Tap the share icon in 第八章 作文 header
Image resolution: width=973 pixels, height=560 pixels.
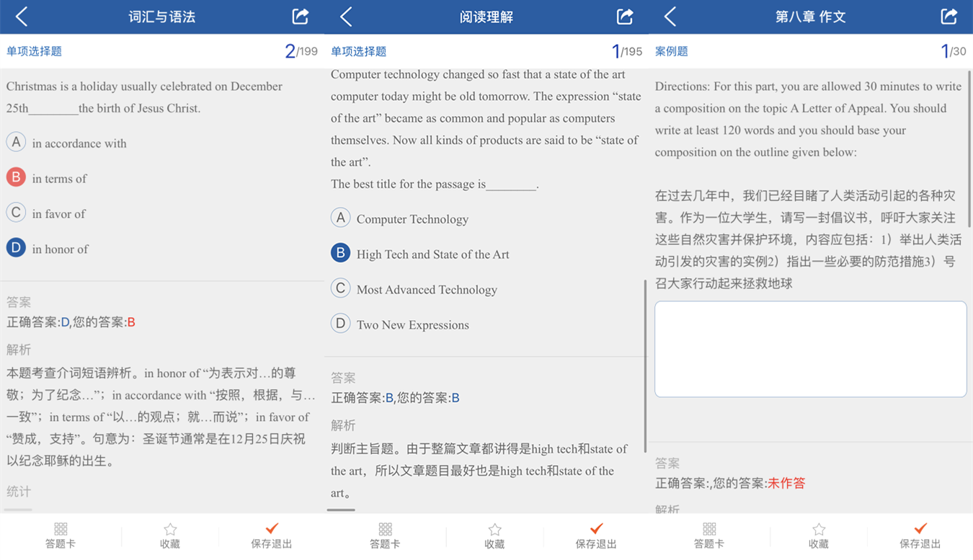click(x=949, y=17)
